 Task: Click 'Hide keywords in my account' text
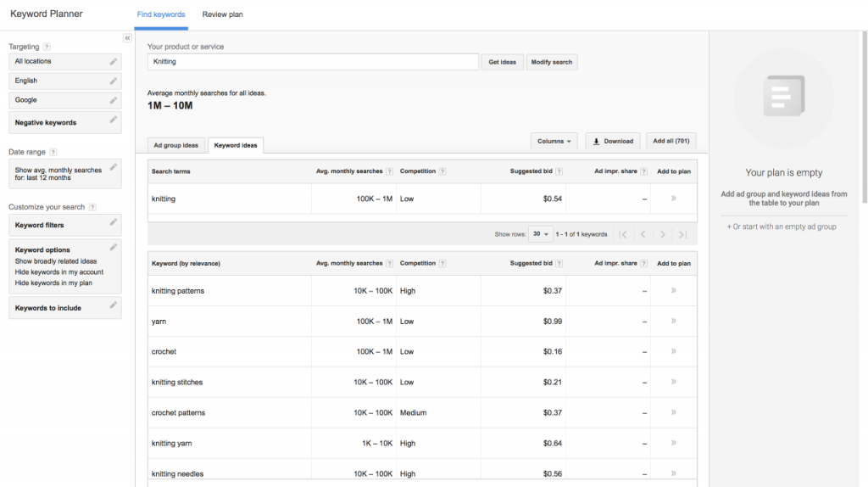click(59, 272)
